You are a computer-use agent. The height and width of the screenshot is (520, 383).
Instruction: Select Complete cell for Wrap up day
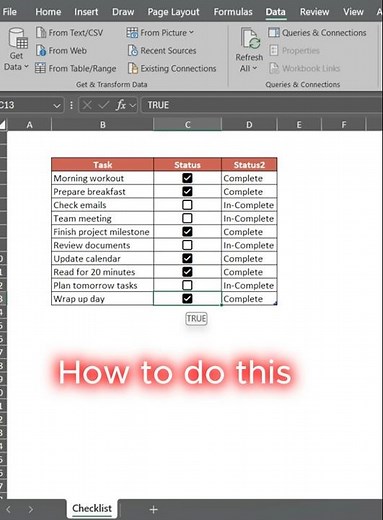click(x=249, y=298)
